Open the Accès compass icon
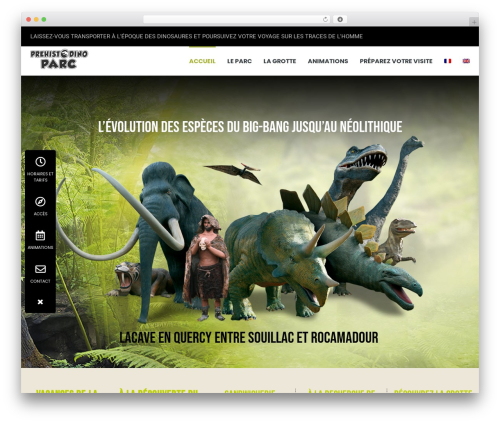Viewport: 500px width, 423px height. coord(40,202)
